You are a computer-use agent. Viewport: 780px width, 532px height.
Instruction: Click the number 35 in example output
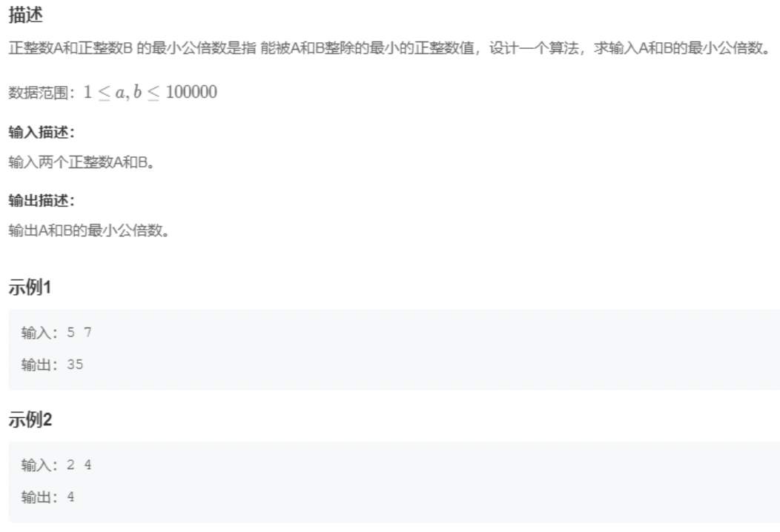point(75,365)
